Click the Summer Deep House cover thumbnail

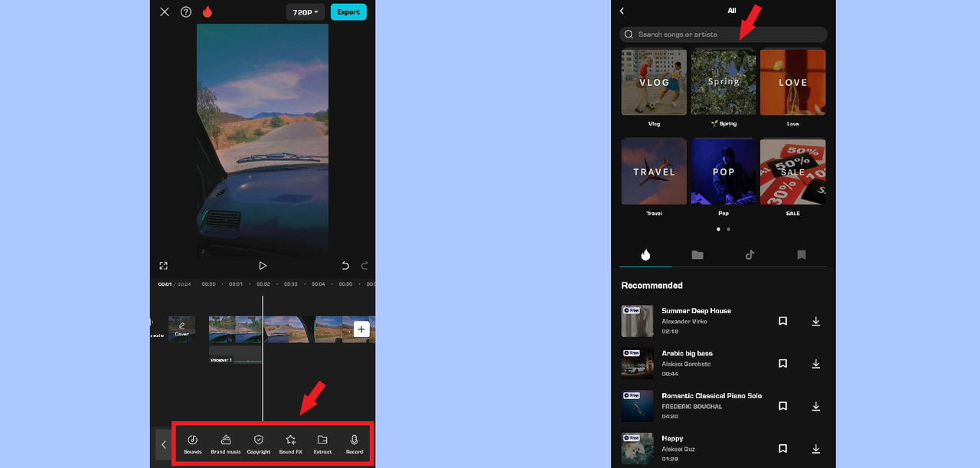(x=637, y=321)
